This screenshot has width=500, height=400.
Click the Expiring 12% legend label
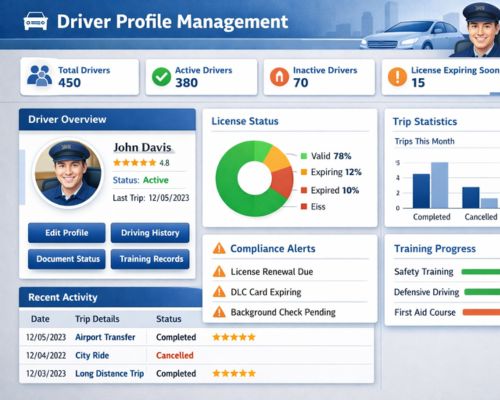(336, 172)
